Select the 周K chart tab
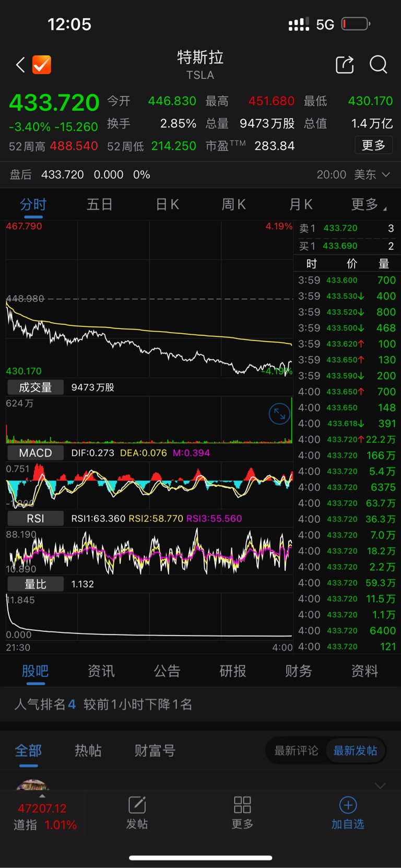Screen dimensions: 401x868 click(x=234, y=204)
